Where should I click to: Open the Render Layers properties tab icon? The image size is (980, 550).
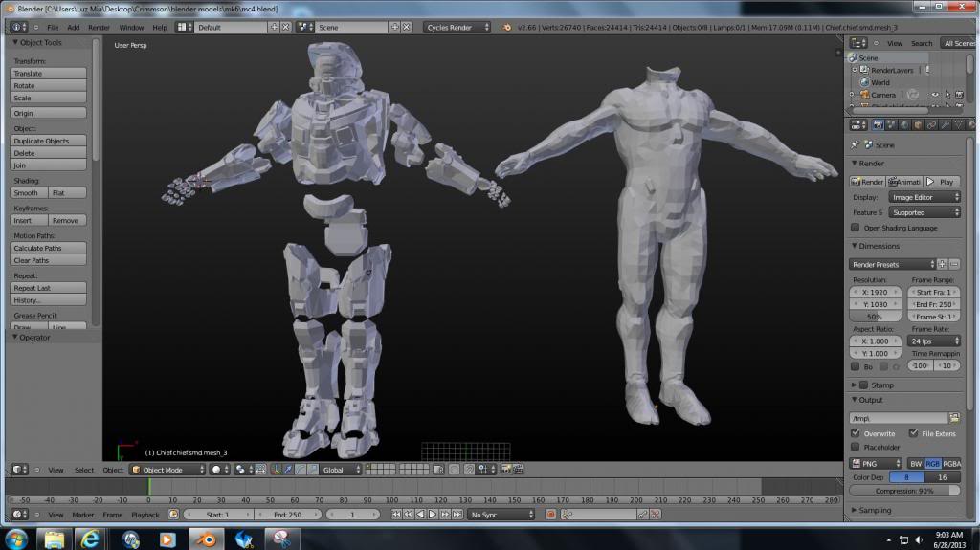[x=891, y=125]
